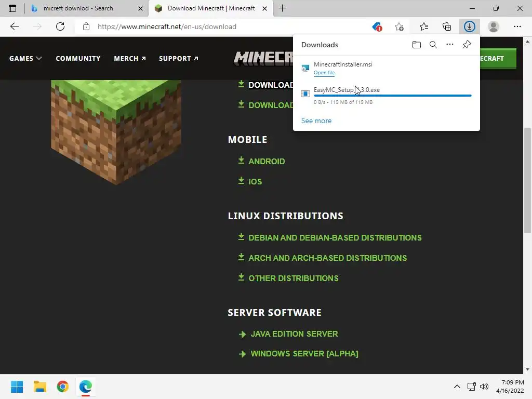The width and height of the screenshot is (532, 399).
Task: Click Open file under MinecraftInstaller.msi
Action: (x=324, y=73)
